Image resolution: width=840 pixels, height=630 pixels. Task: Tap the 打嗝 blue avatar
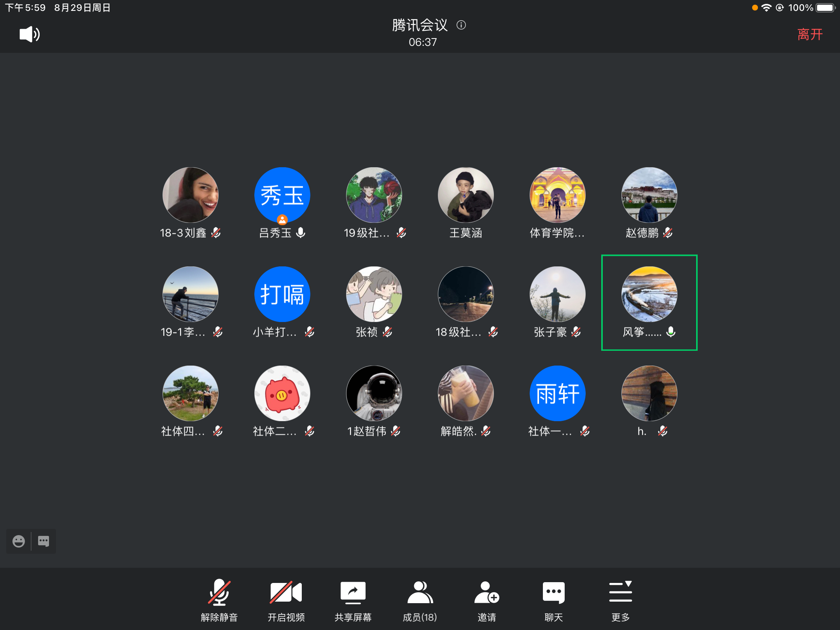pyautogui.click(x=282, y=294)
